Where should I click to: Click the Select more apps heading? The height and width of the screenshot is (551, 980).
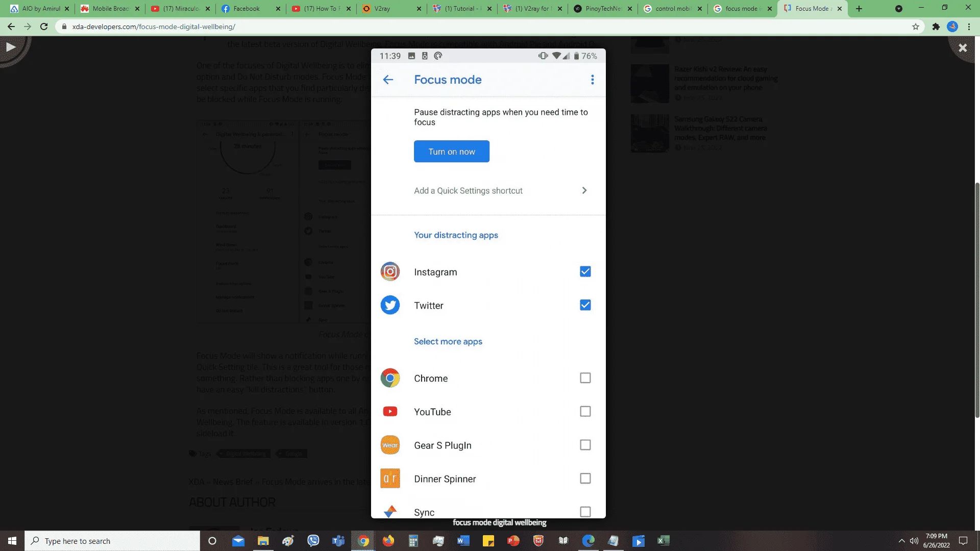[448, 341]
